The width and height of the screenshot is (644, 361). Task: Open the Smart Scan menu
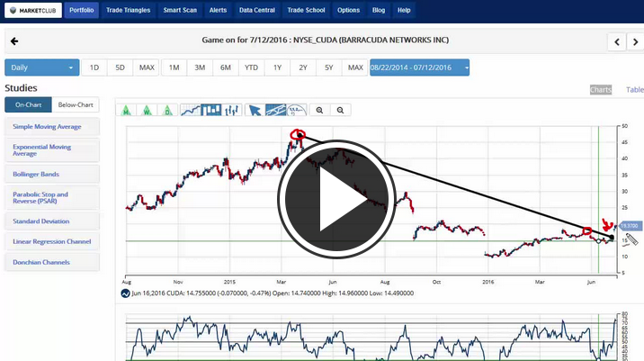[x=180, y=10]
